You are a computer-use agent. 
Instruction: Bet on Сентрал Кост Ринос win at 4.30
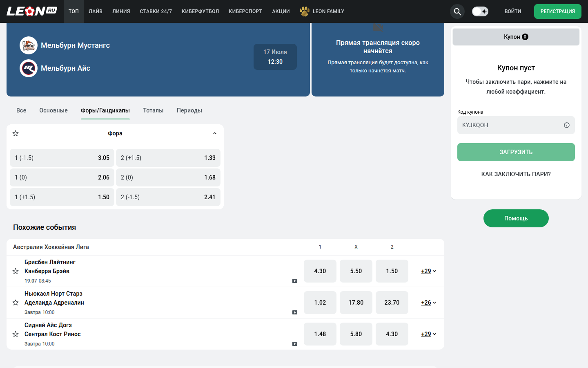point(392,334)
